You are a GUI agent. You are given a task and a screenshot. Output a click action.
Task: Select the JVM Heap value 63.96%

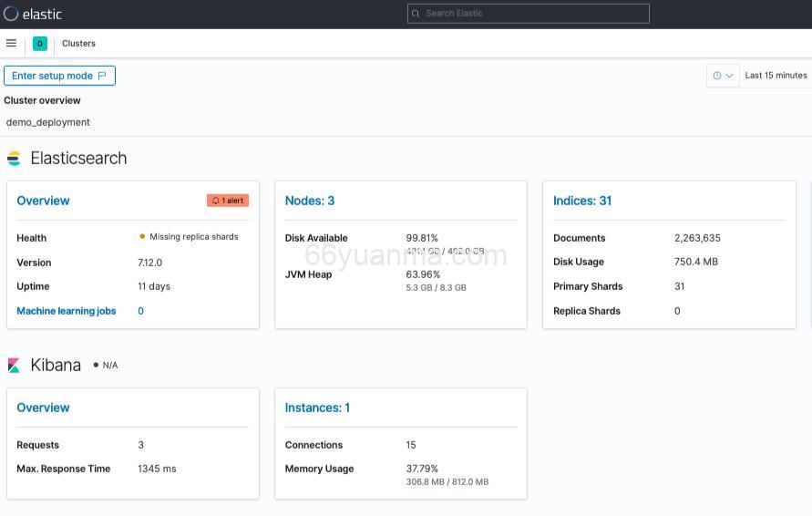point(423,274)
